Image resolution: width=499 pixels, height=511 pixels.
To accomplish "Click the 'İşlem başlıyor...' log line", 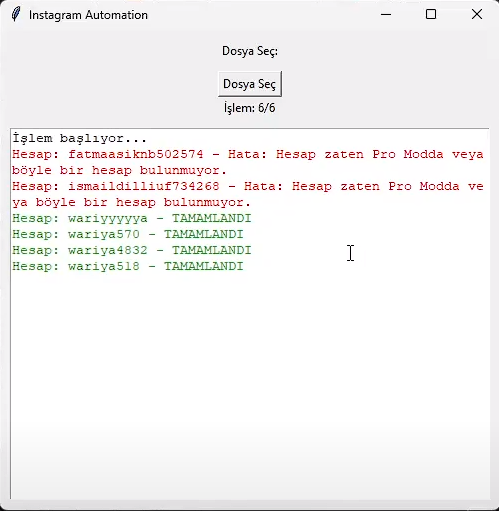I will 80,138.
